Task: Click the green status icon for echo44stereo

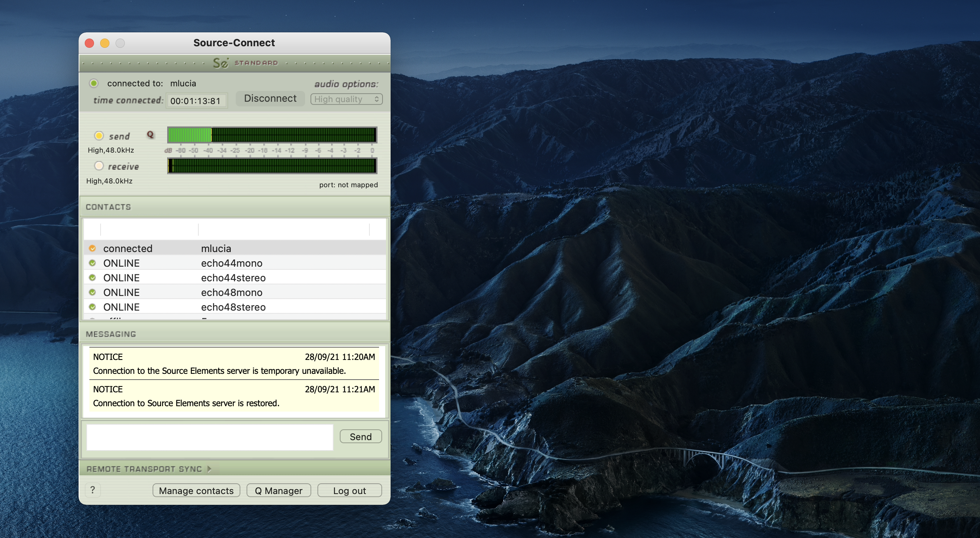Action: click(92, 278)
